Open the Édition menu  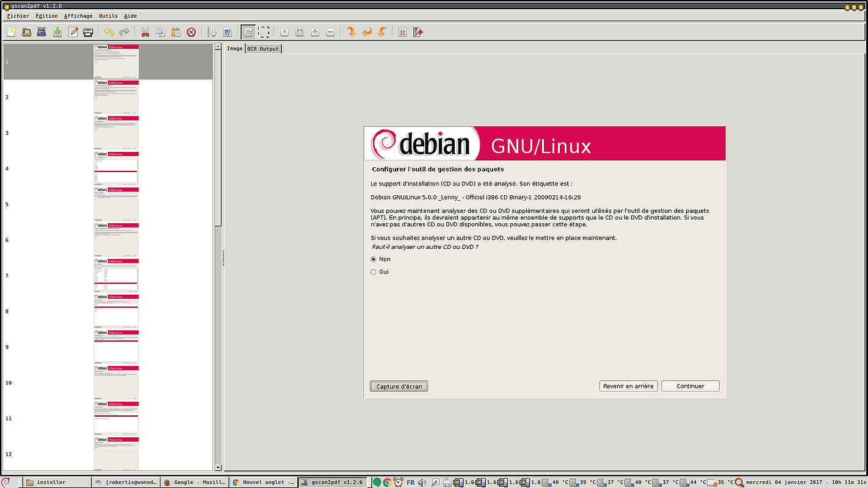tap(46, 16)
